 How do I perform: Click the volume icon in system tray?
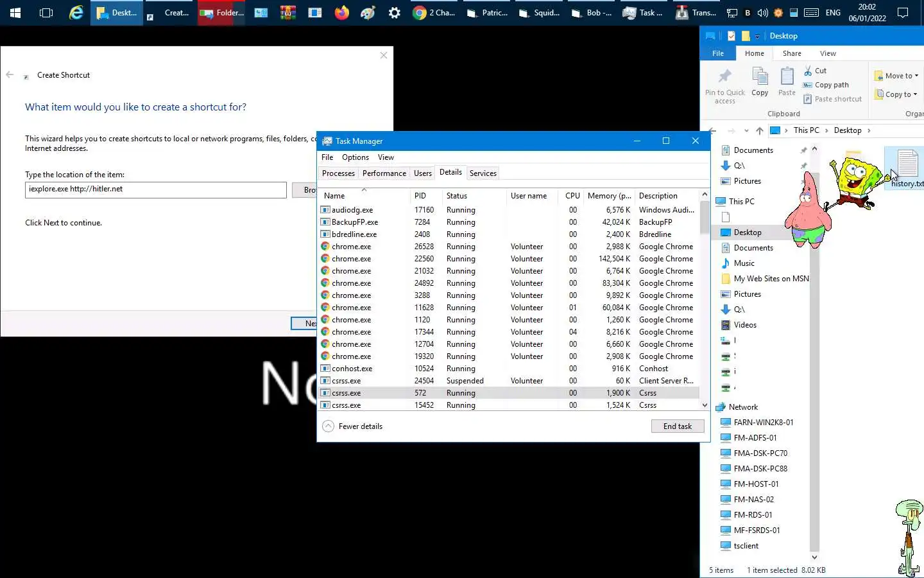tap(762, 13)
